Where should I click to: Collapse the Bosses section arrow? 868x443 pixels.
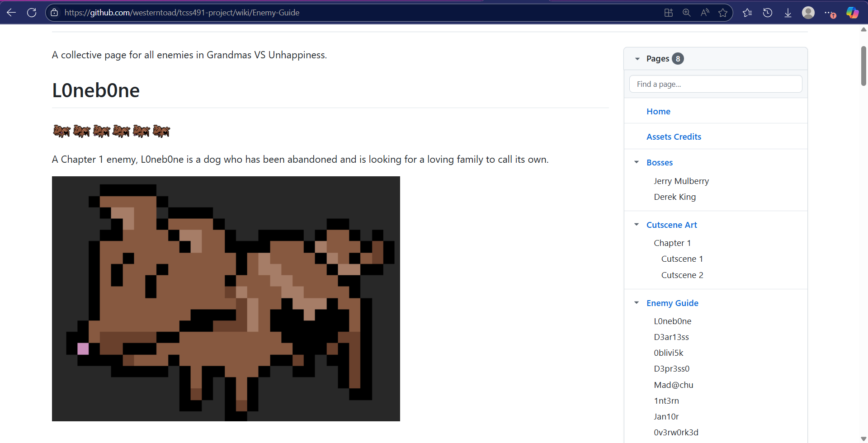(x=637, y=162)
